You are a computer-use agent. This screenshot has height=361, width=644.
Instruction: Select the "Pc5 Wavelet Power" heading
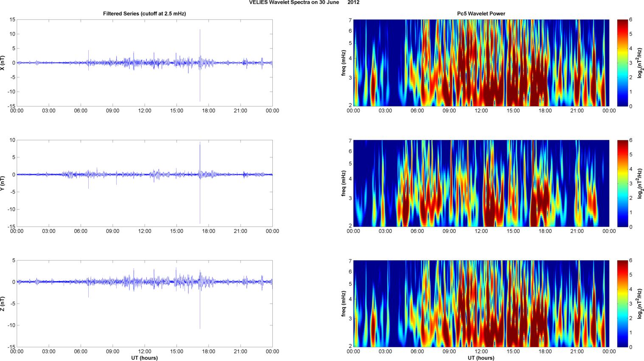pos(481,14)
